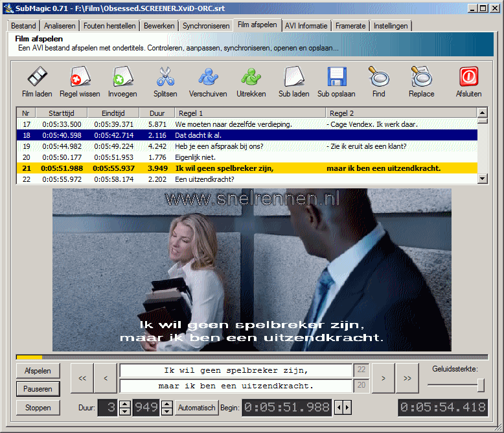Edit first subtitle line text field
Screen dimensions: 504x433
coord(236,371)
